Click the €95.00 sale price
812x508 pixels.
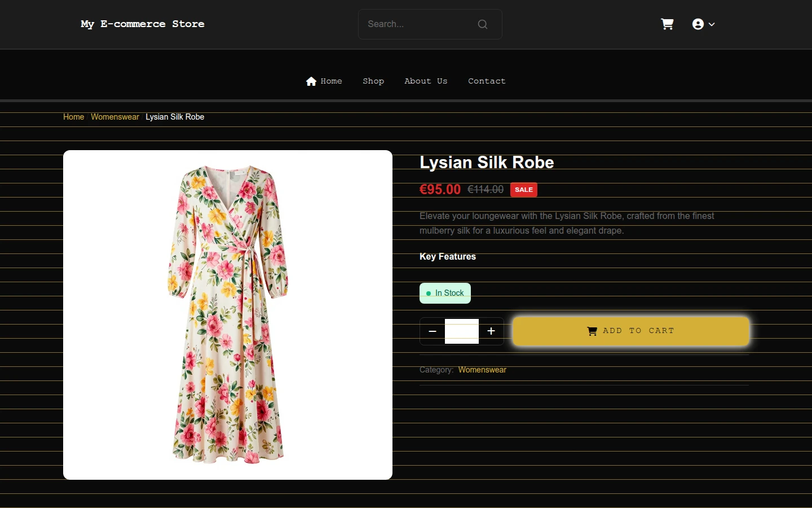[x=440, y=190]
